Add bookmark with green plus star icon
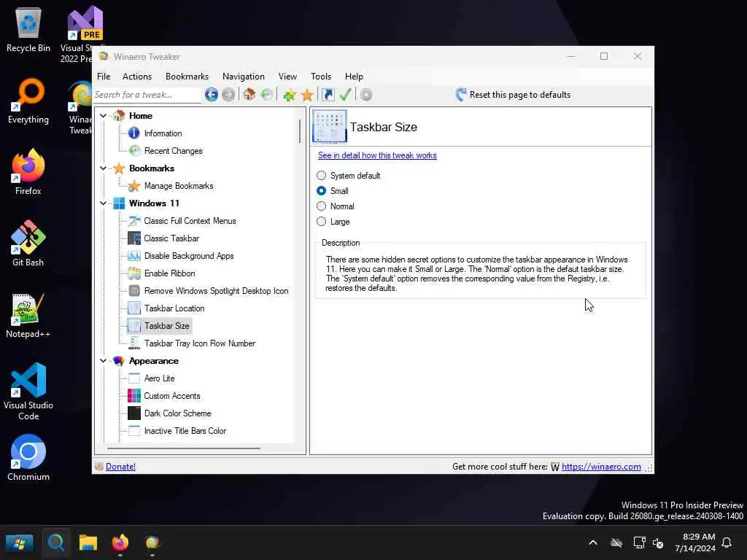This screenshot has height=560, width=747. (x=289, y=95)
